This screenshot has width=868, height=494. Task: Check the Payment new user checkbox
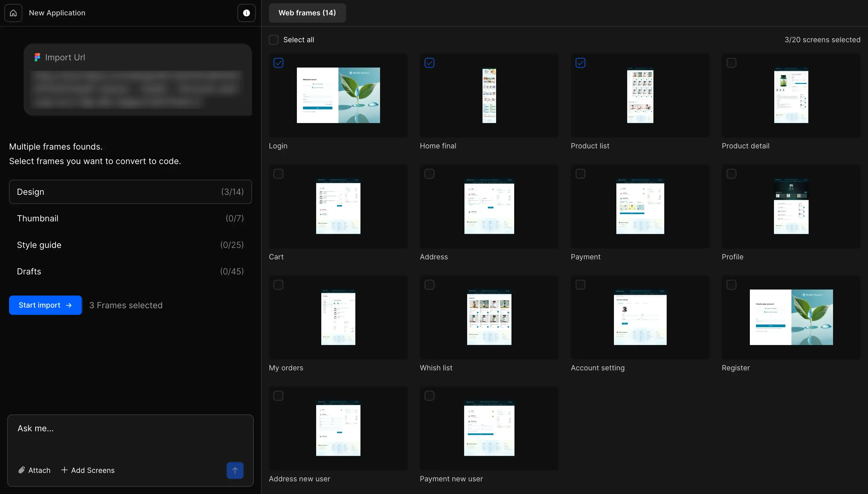pos(429,396)
